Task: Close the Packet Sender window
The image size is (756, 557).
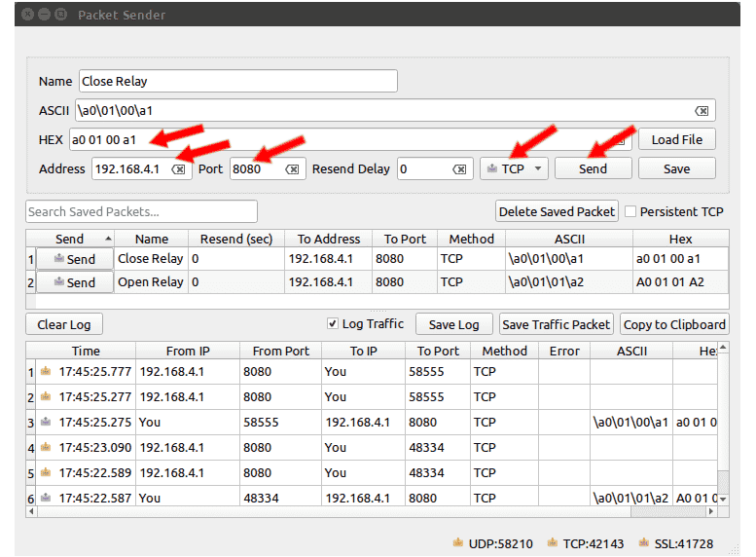Action: [x=28, y=15]
